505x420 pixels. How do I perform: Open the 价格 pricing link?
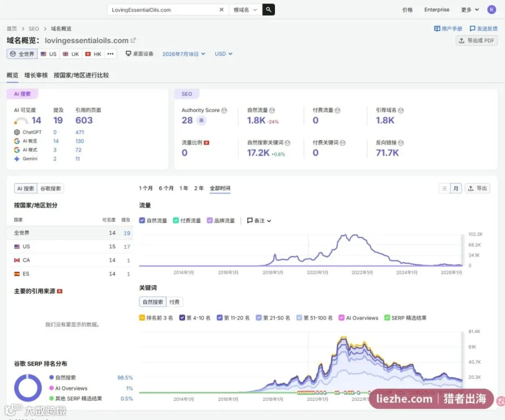(x=407, y=10)
